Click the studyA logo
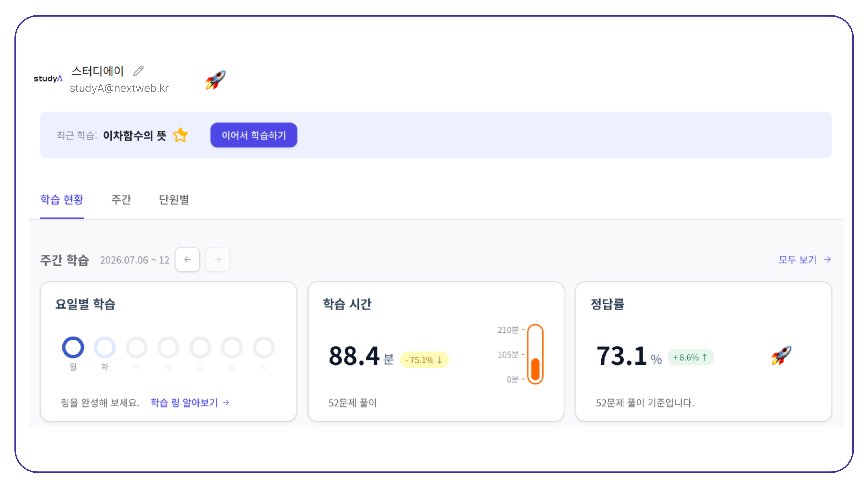Image resolution: width=868 pixels, height=488 pixels. click(48, 79)
